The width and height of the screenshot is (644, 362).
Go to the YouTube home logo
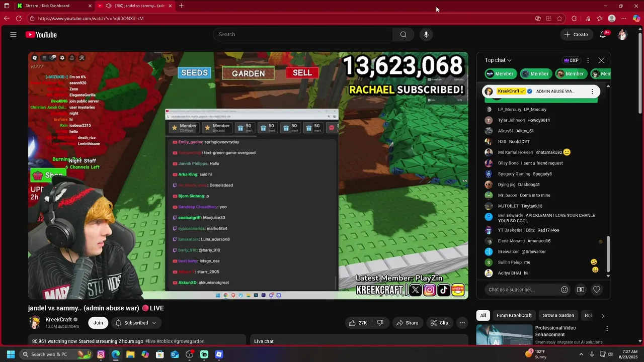click(x=41, y=35)
